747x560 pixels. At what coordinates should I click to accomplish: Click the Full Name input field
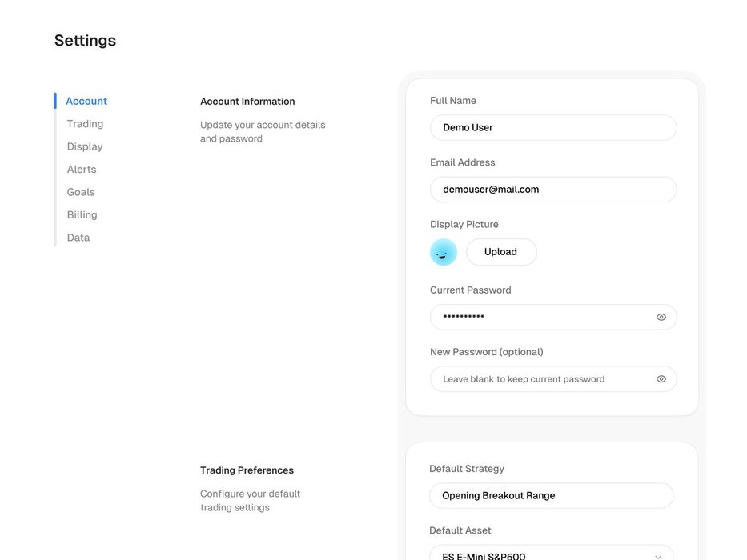pyautogui.click(x=553, y=128)
